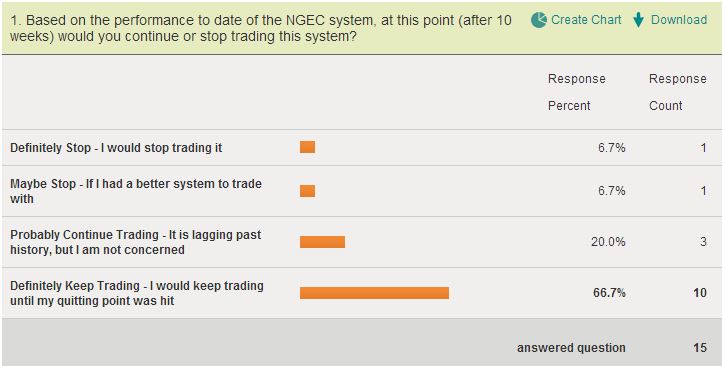Click the NGEC survey question title text
The image size is (723, 366).
pos(261,28)
